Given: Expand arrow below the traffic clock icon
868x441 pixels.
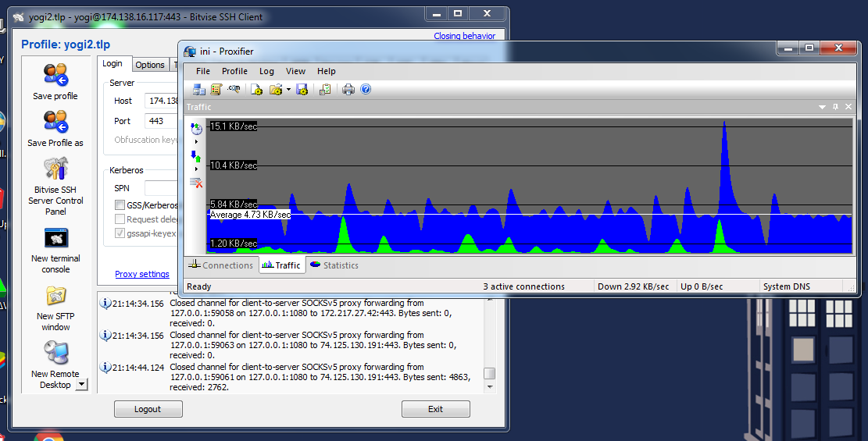Looking at the screenshot, I should coord(196,141).
